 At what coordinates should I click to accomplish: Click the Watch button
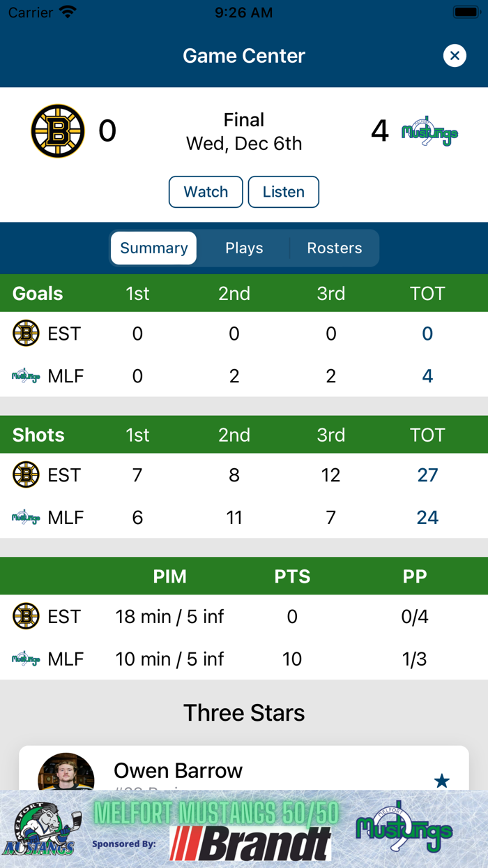[x=206, y=191]
